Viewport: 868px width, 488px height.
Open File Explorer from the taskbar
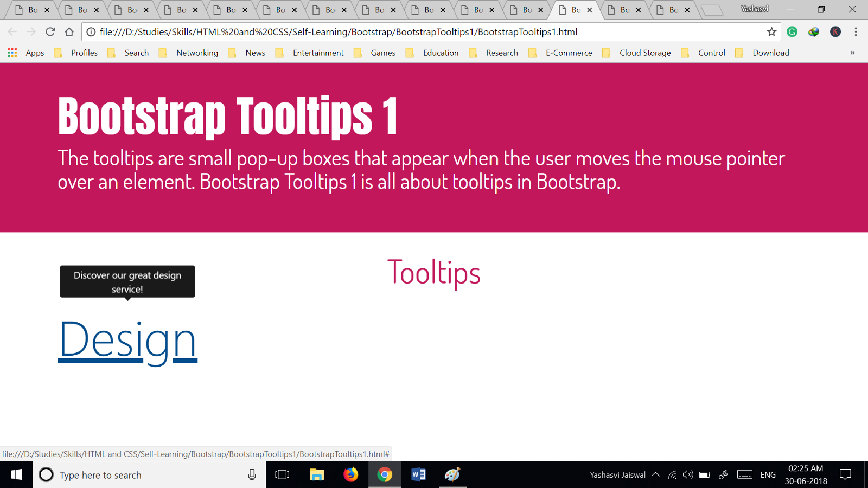[317, 475]
